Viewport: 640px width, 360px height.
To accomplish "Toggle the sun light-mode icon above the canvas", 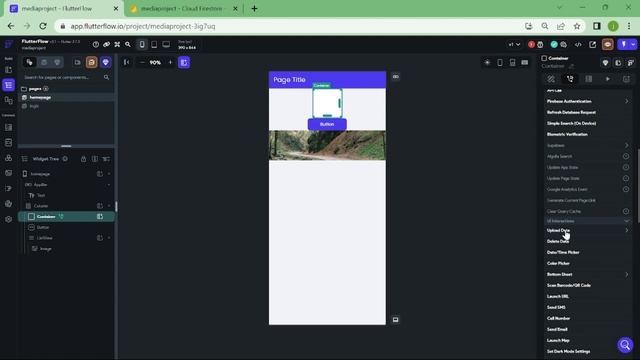I will coord(487,62).
